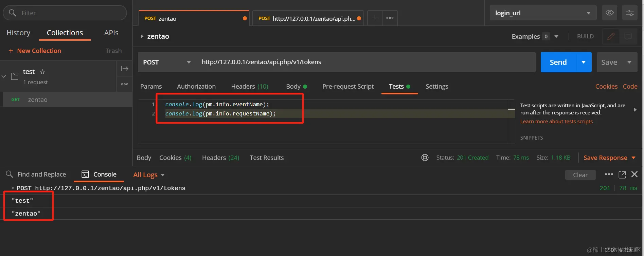644x256 pixels.
Task: Click the sidebar Filter input
Action: tap(65, 13)
